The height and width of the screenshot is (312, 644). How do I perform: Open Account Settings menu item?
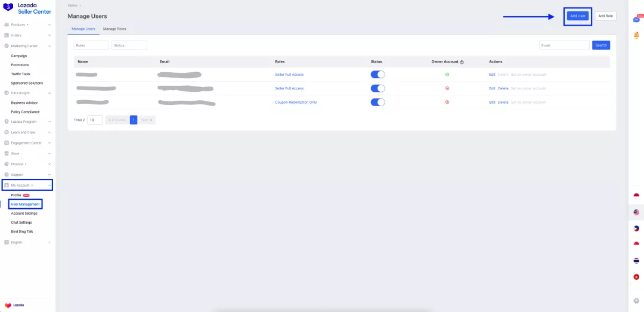[24, 214]
